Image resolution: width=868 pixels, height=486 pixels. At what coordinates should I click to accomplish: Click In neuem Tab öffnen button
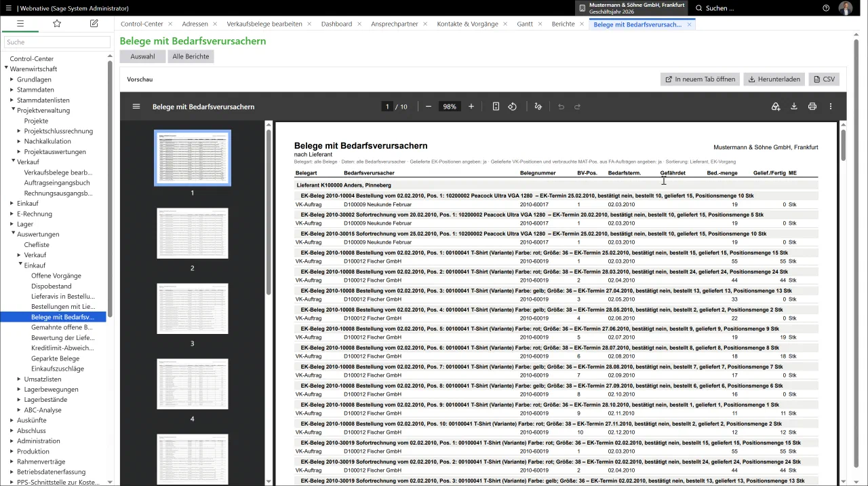(700, 79)
